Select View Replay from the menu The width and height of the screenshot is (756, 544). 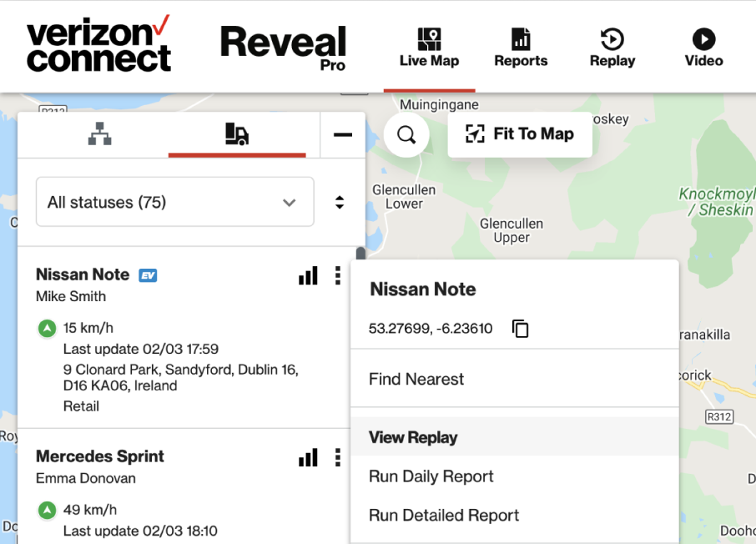pyautogui.click(x=413, y=437)
